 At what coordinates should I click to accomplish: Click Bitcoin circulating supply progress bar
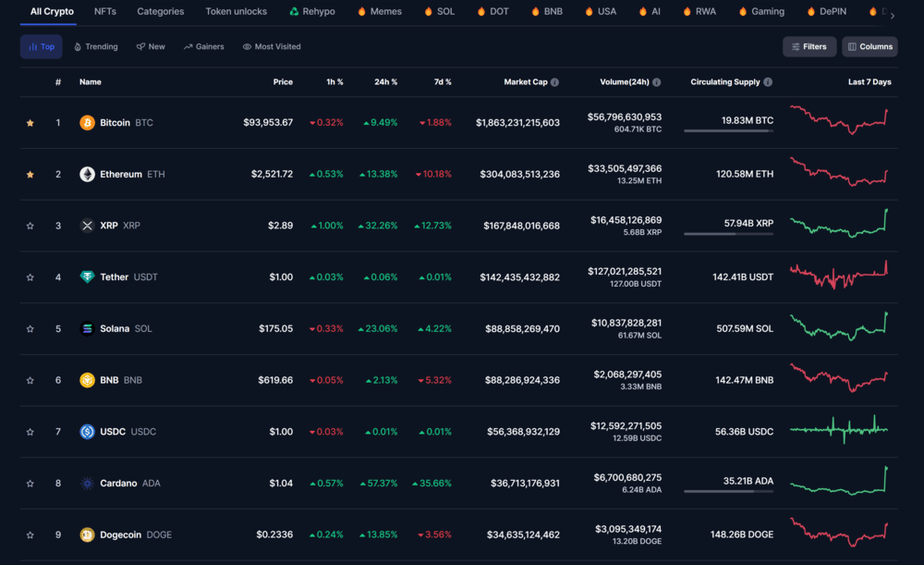[x=728, y=131]
